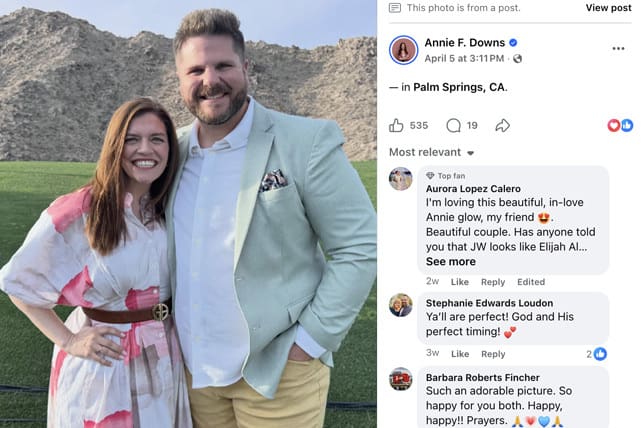
Task: Click the heart and like reactions summary
Action: (620, 125)
